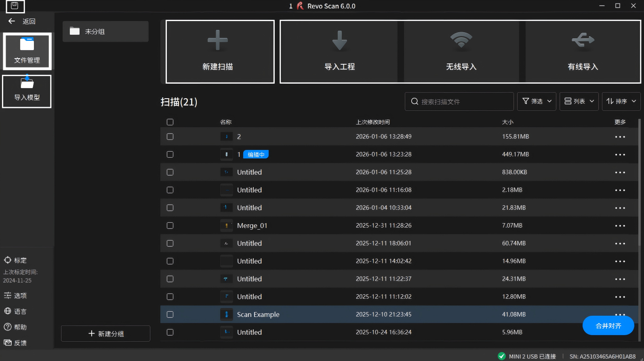
Task: Open the options (选项) menu item
Action: point(15,296)
